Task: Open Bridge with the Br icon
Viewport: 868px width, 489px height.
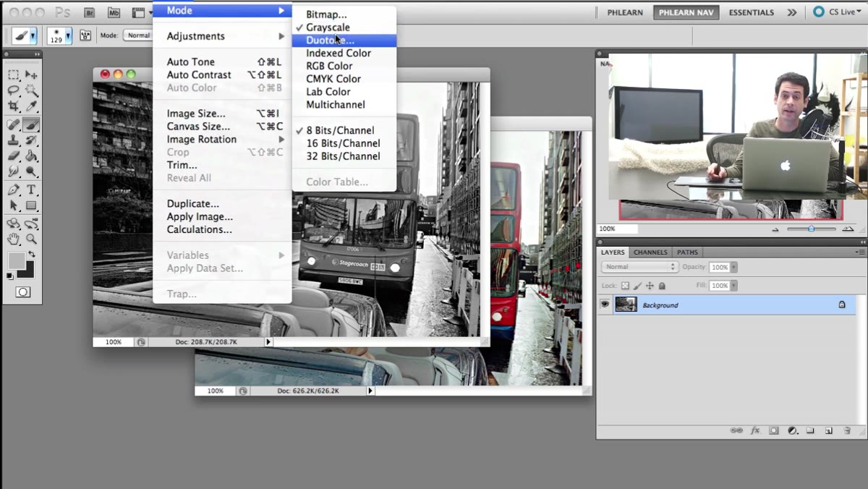Action: tap(90, 12)
